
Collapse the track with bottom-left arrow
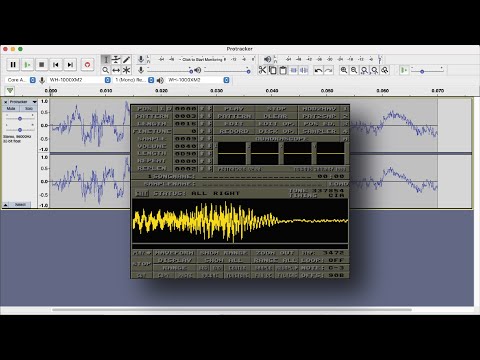pyautogui.click(x=6, y=205)
